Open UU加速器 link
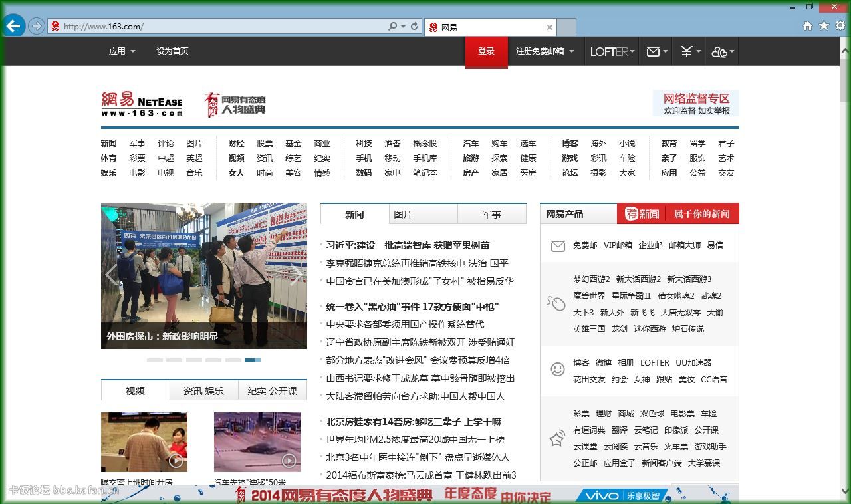The image size is (851, 504). [x=693, y=363]
